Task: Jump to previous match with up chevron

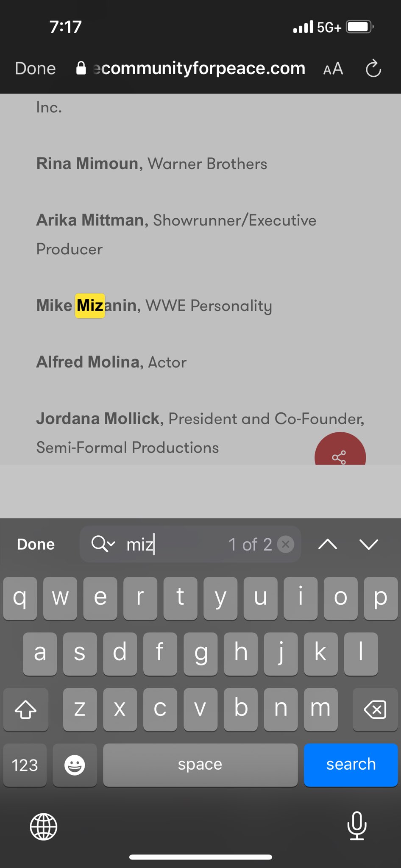Action: point(328,544)
